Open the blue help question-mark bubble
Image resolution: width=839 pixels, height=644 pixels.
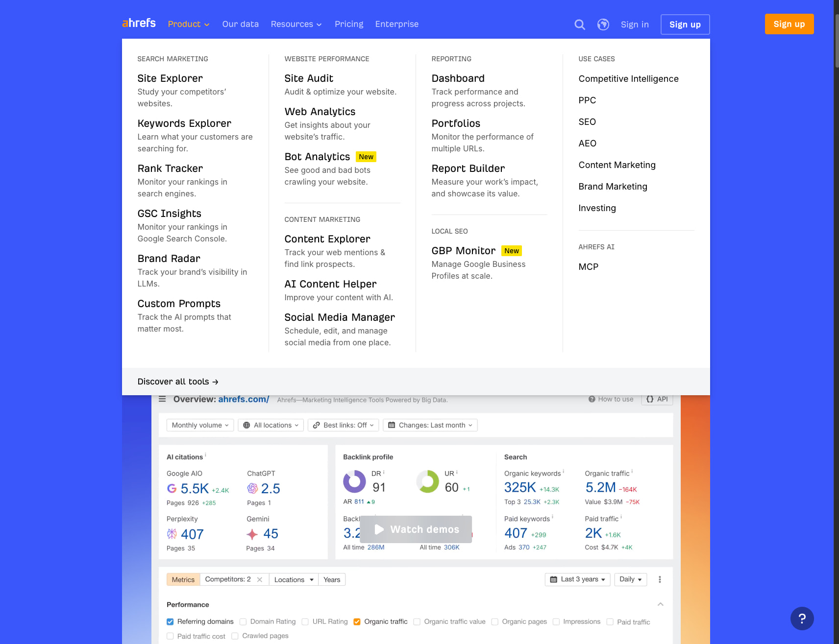point(802,619)
